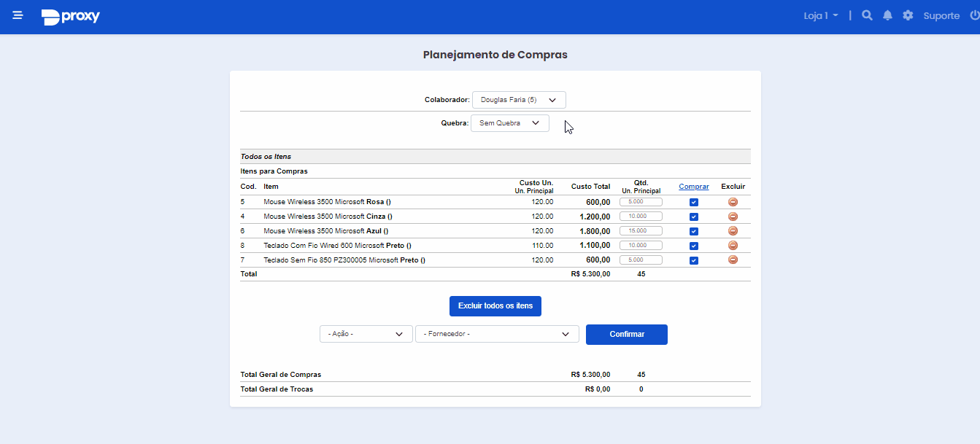This screenshot has height=444, width=980.
Task: Uncheck Comprar for Mouse Wireless Cinza
Action: [x=694, y=217]
